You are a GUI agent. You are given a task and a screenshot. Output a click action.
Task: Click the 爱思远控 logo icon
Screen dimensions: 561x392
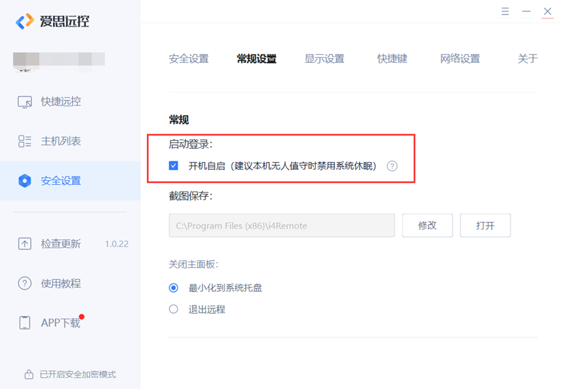[x=25, y=21]
